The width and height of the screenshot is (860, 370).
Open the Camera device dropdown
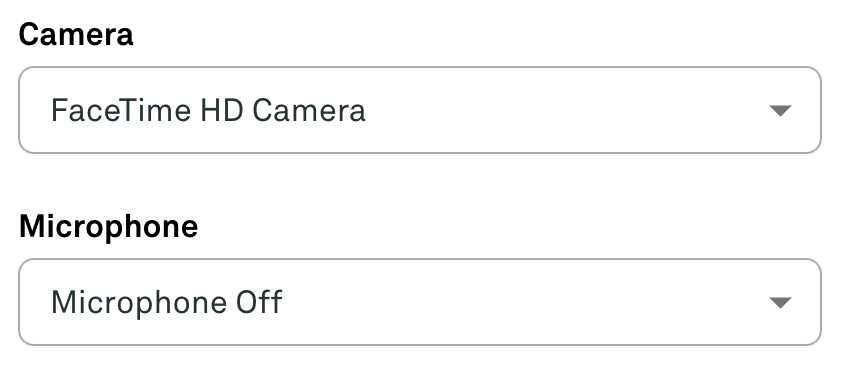[420, 110]
